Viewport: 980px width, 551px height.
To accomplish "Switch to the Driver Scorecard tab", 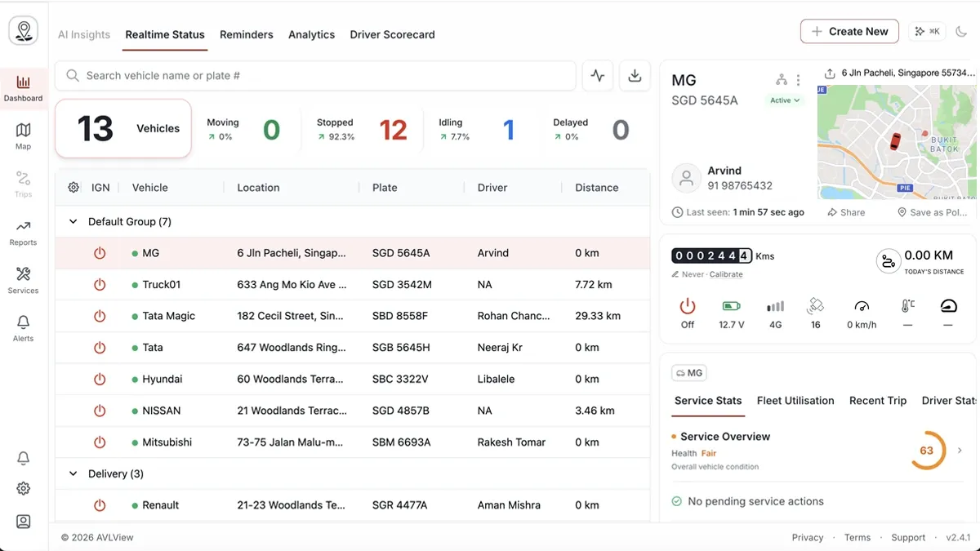I will 392,35.
